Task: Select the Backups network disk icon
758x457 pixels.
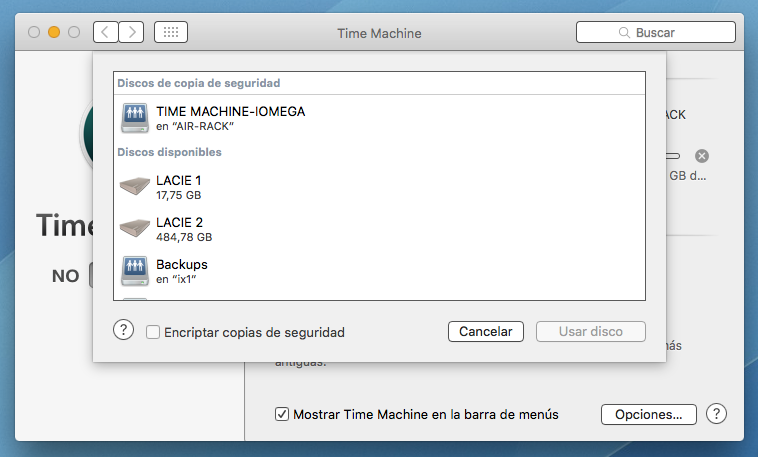Action: 134,270
